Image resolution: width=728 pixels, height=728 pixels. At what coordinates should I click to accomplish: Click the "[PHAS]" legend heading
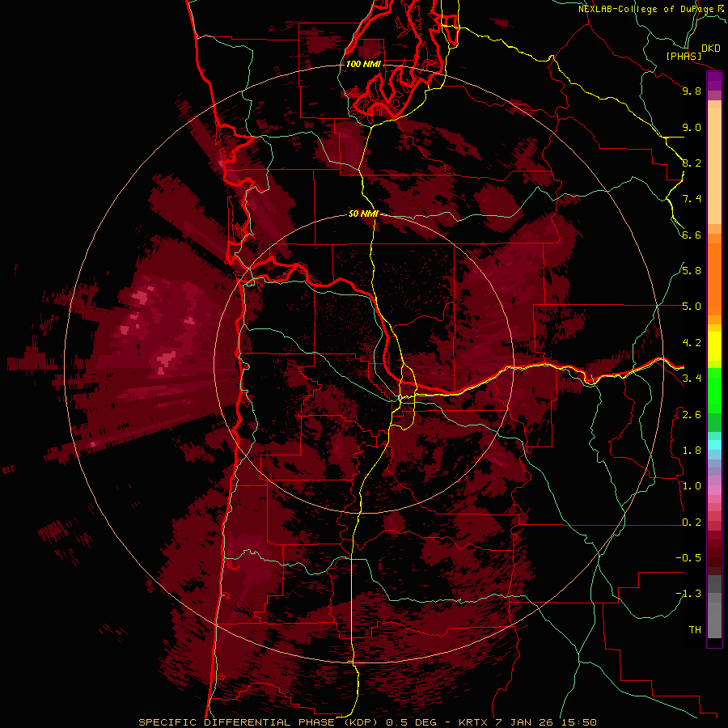coord(684,56)
